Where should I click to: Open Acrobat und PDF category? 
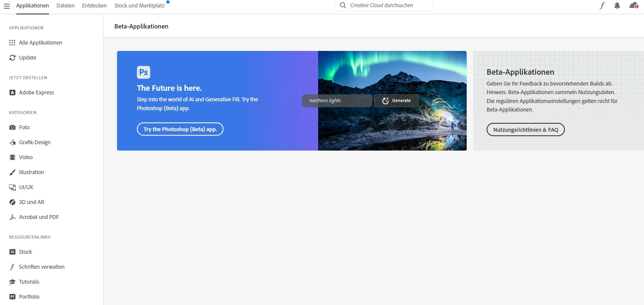pyautogui.click(x=39, y=217)
